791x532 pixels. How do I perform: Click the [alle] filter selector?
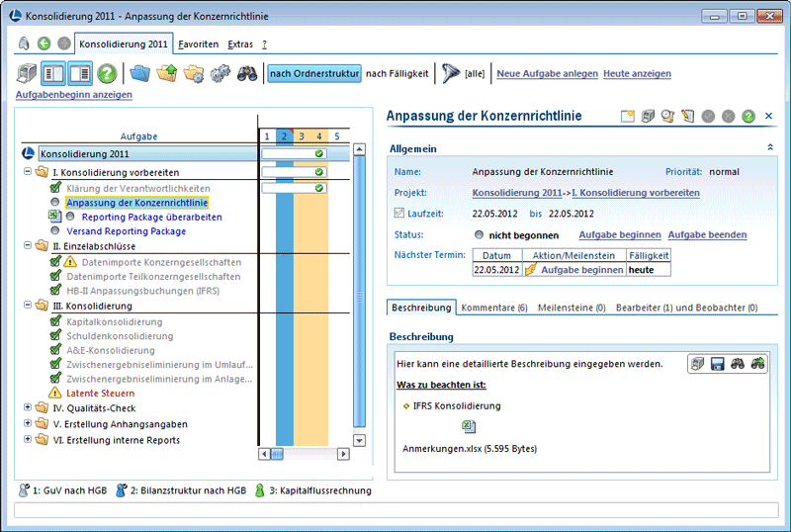[475, 74]
